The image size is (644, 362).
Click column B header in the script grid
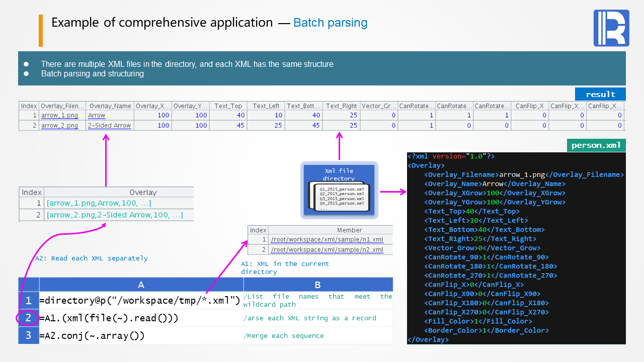click(317, 285)
